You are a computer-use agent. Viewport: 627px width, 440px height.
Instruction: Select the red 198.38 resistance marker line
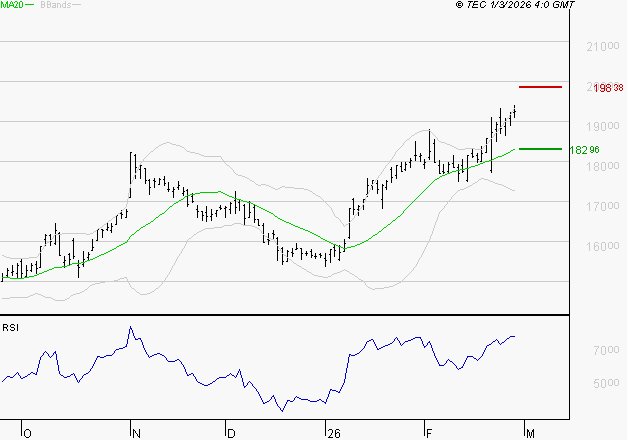click(x=540, y=87)
